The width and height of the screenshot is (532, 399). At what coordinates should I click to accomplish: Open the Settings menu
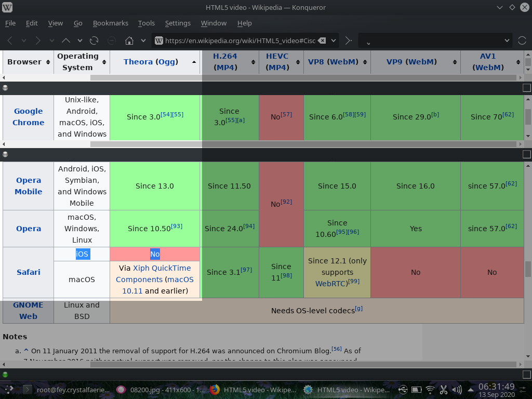(x=178, y=23)
